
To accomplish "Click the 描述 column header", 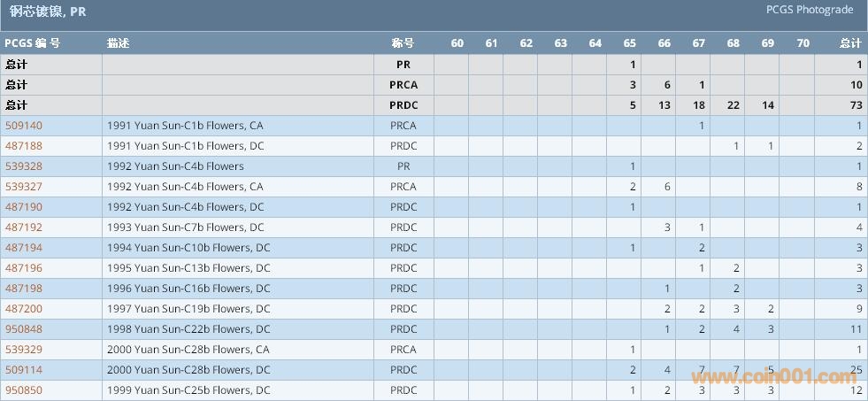I will pyautogui.click(x=118, y=43).
